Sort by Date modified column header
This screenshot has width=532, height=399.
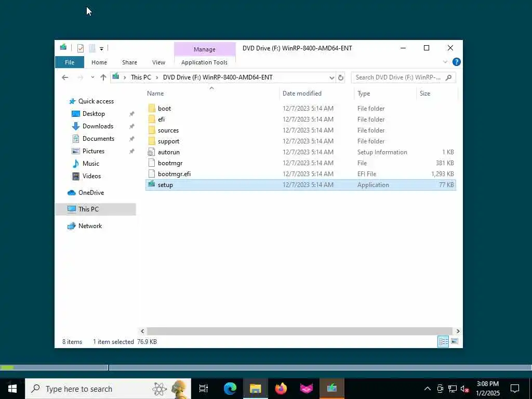[316, 94]
